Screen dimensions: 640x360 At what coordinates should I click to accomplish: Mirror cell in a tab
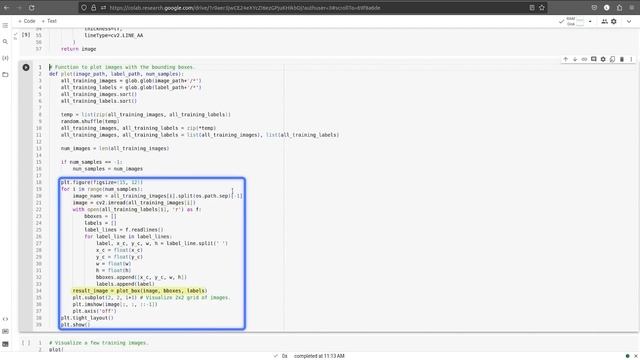point(612,59)
